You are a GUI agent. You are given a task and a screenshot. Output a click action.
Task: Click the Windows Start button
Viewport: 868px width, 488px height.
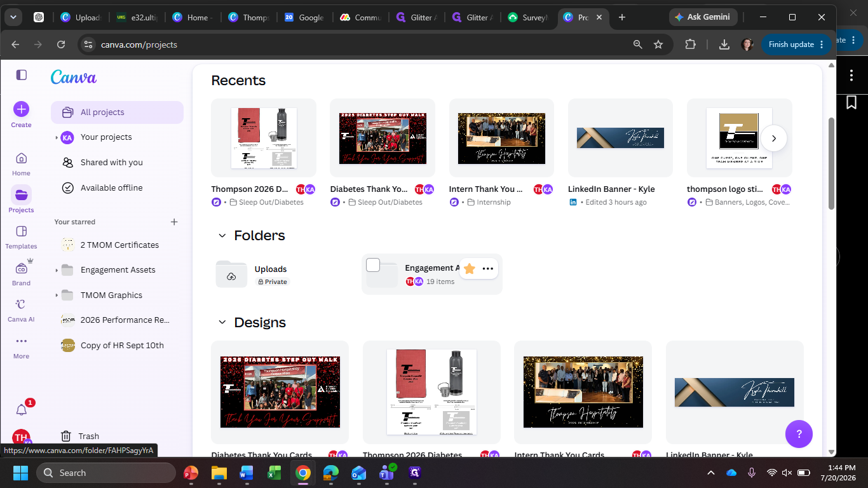(x=21, y=473)
